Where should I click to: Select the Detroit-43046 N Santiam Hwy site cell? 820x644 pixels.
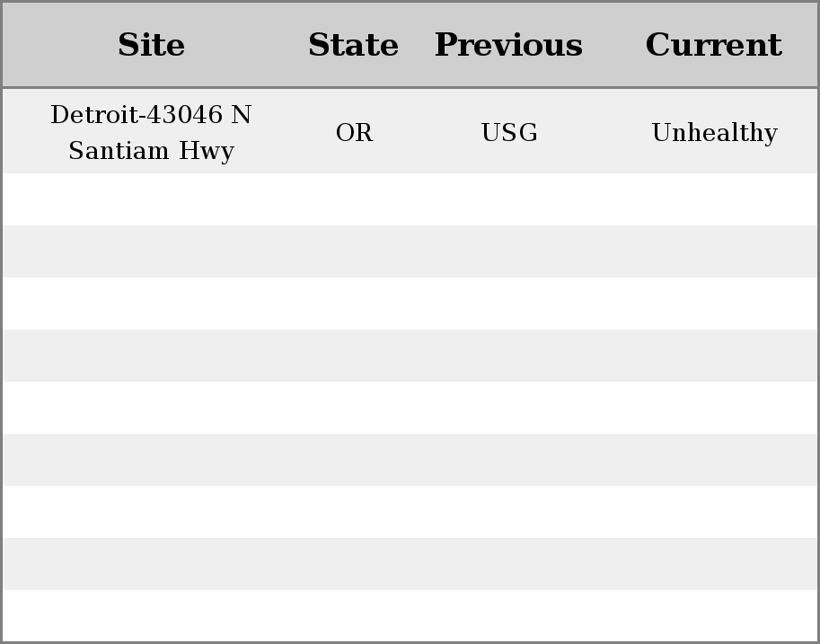[151, 131]
